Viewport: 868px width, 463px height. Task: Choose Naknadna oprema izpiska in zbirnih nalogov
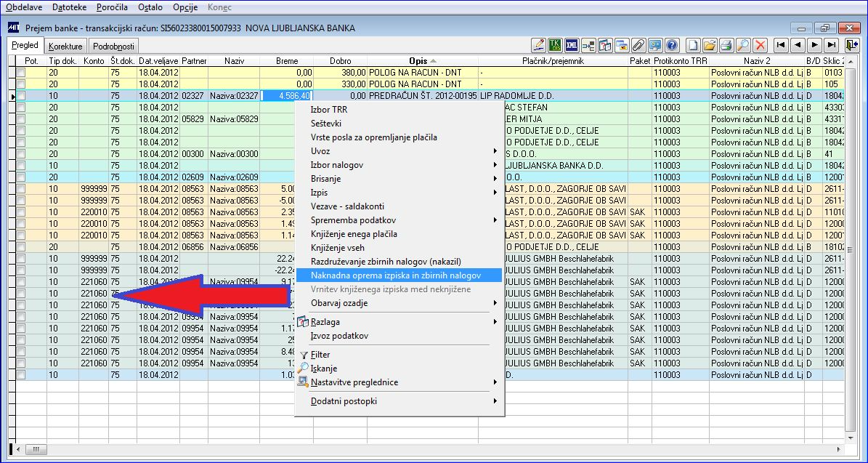click(395, 275)
